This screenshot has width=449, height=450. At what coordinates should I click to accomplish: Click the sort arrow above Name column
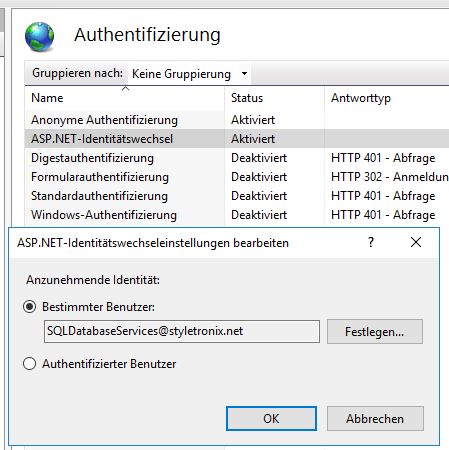125,89
